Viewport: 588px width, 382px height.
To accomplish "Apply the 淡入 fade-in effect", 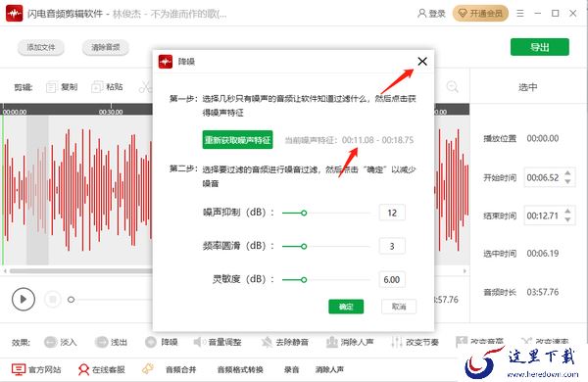I will 61,342.
